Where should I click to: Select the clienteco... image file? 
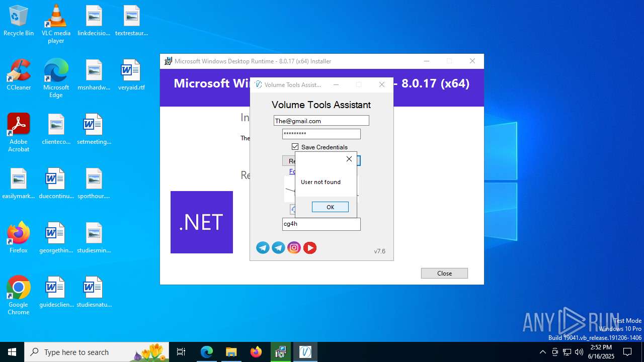[x=56, y=130]
